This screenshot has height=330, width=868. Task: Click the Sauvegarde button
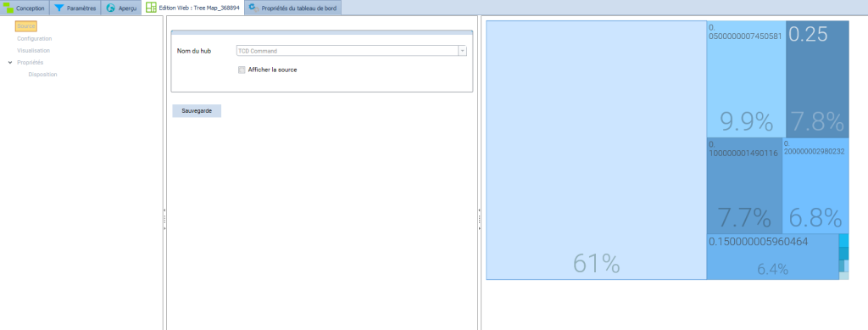click(x=197, y=111)
